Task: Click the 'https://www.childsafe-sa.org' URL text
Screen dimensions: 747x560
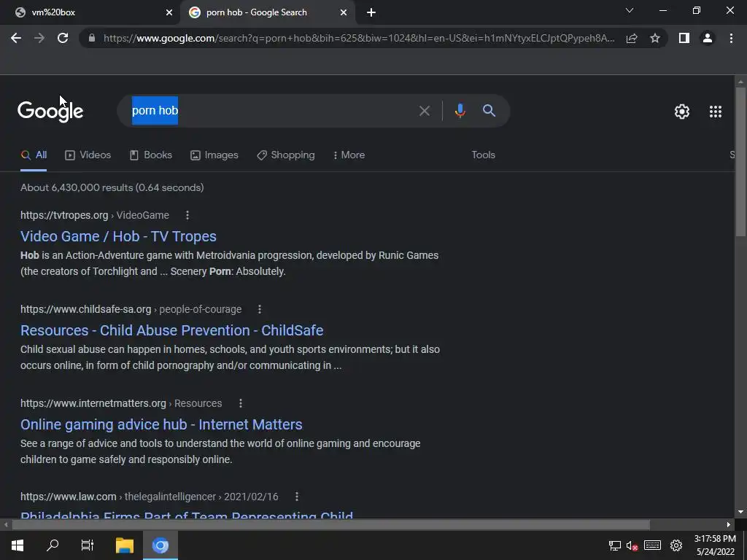Action: pyautogui.click(x=86, y=309)
